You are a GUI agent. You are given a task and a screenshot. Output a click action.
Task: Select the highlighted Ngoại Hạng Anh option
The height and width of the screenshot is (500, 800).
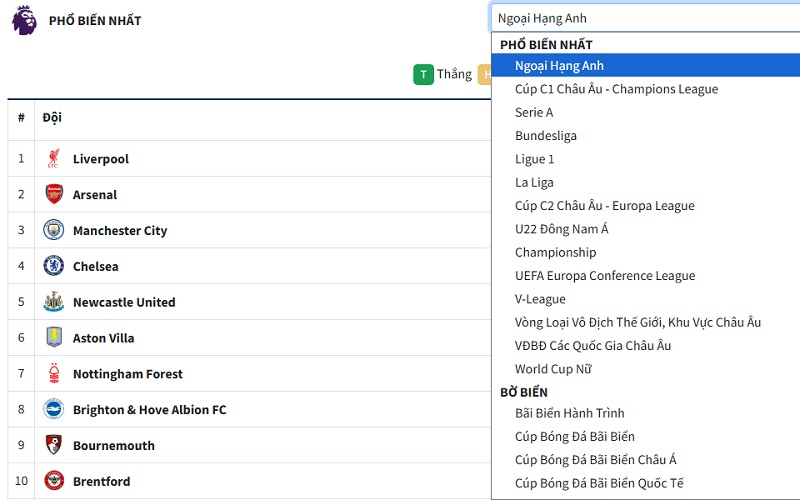pos(645,65)
